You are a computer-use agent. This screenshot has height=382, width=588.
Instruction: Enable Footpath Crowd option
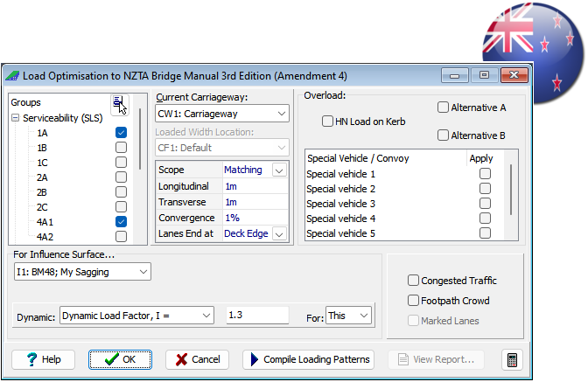[x=413, y=301]
